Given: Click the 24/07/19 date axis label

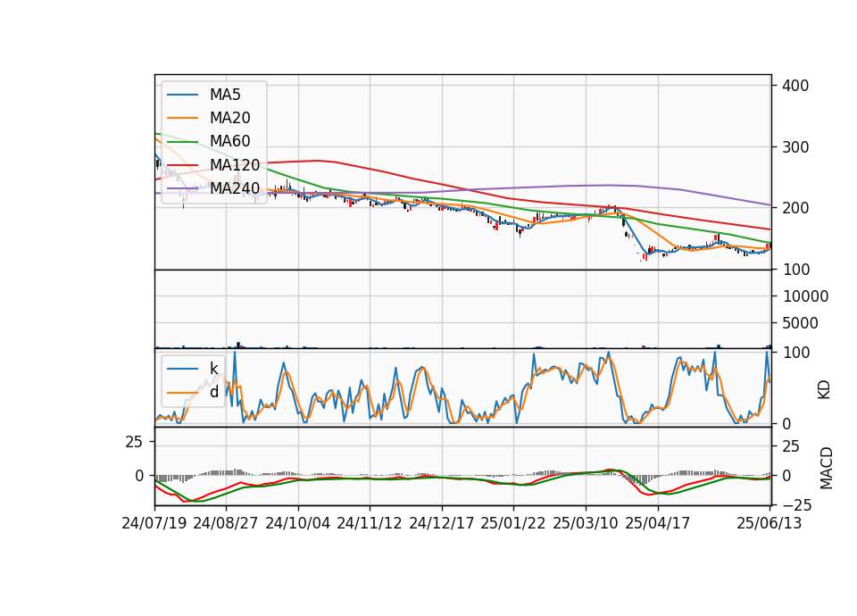Looking at the screenshot, I should coord(154,523).
